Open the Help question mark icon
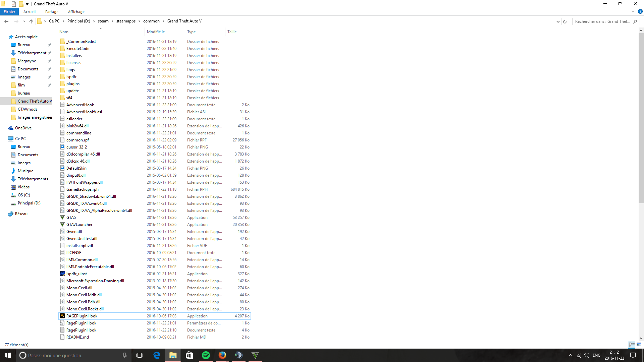Viewport: 644px width, 362px height. [640, 11]
